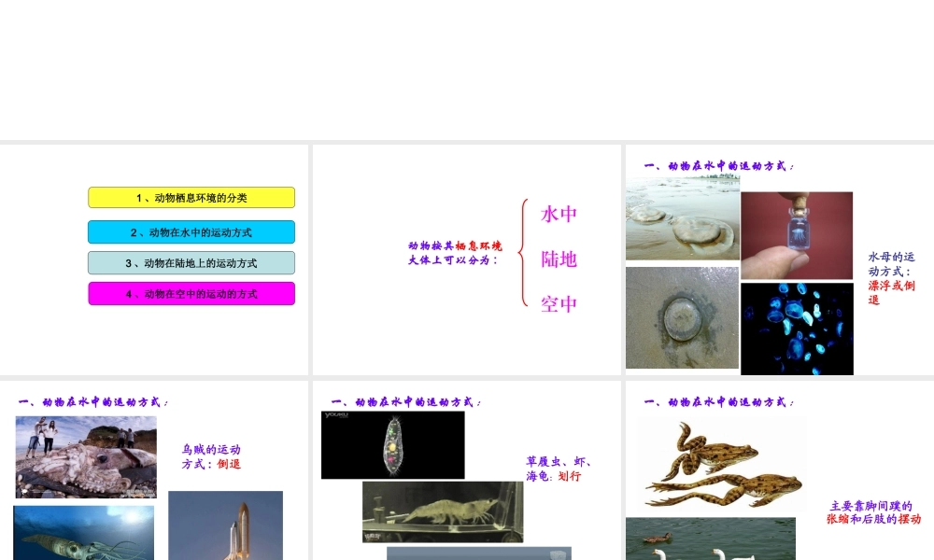Click the text 草履虫、虾、海龟：划行
The width and height of the screenshot is (934, 560).
click(559, 469)
